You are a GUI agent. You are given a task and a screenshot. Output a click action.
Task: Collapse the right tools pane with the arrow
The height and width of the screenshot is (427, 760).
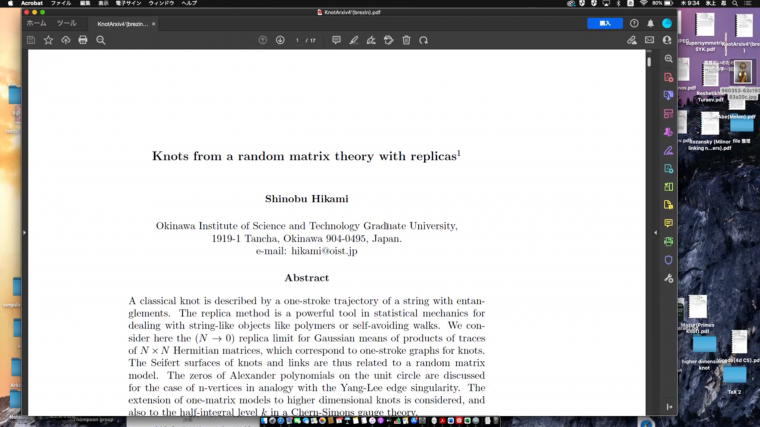(655, 233)
